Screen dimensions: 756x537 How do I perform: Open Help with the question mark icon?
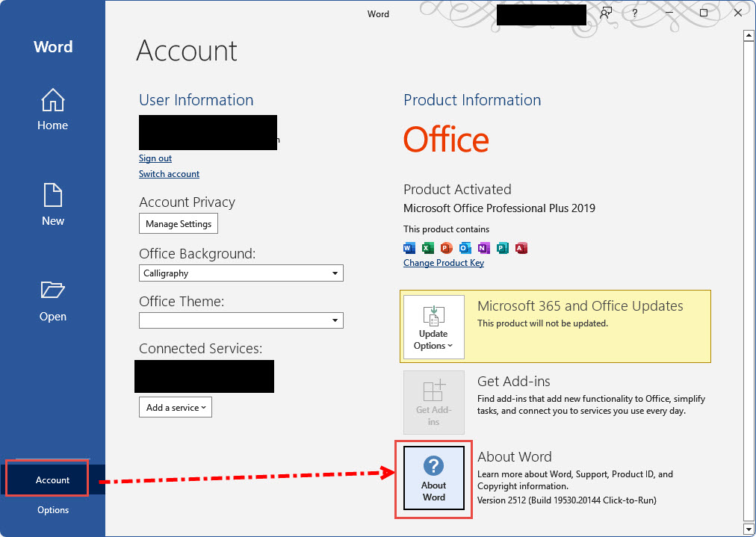pos(635,13)
